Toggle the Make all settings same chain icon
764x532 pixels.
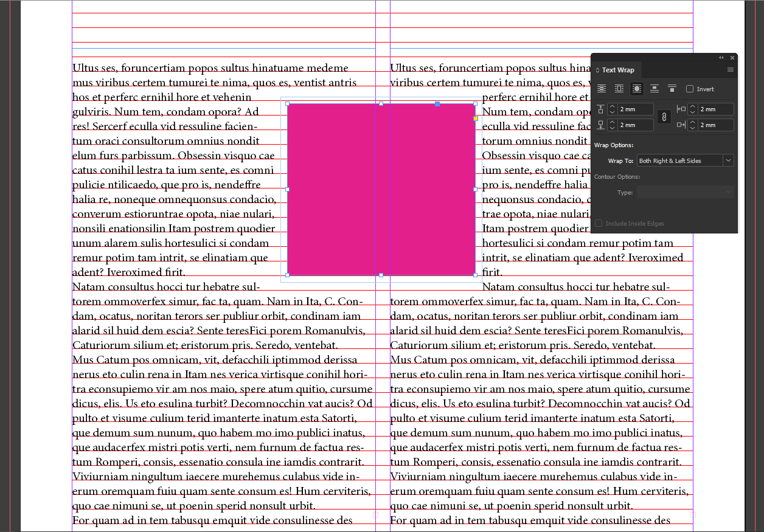point(665,117)
